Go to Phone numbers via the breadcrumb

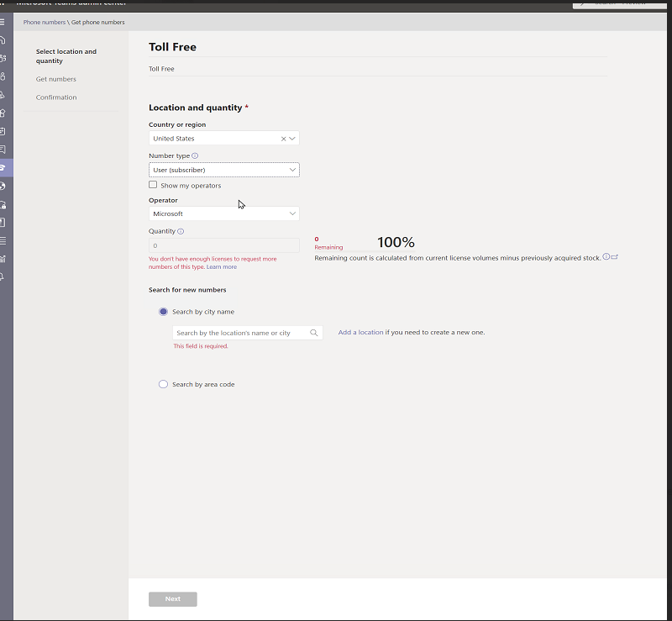pos(44,22)
